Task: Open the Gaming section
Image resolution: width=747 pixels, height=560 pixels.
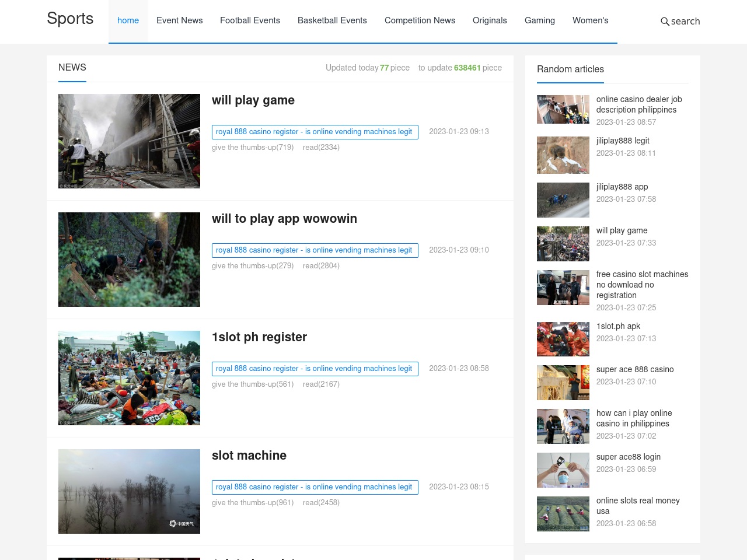Action: [540, 20]
